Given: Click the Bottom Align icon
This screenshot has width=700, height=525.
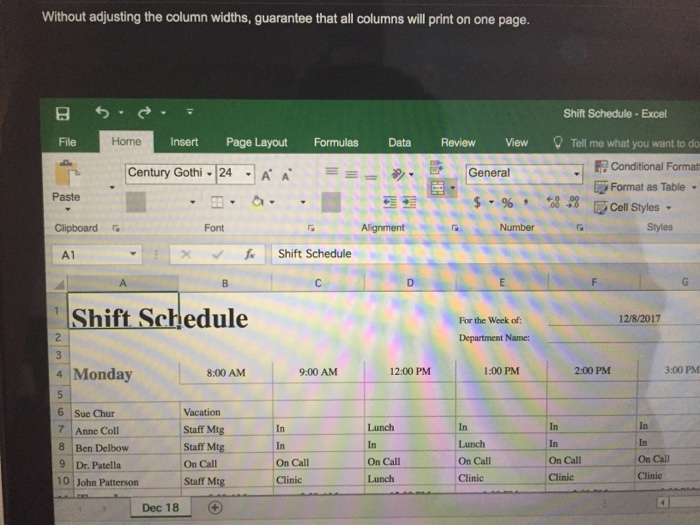Looking at the screenshot, I should (x=371, y=177).
